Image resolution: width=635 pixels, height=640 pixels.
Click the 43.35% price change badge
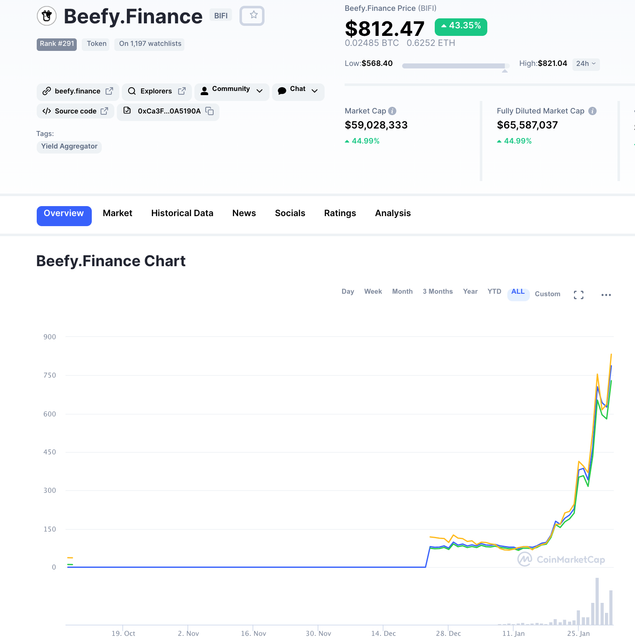[x=461, y=27]
